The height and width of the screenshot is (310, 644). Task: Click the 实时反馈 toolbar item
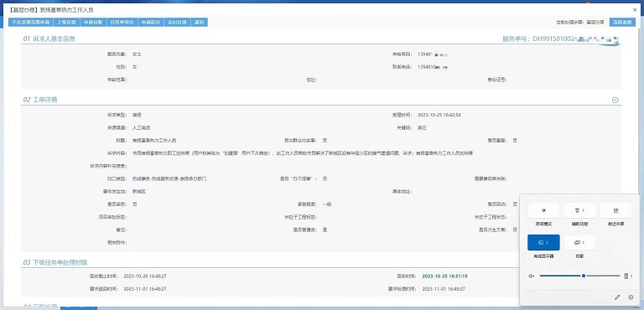pyautogui.click(x=178, y=23)
